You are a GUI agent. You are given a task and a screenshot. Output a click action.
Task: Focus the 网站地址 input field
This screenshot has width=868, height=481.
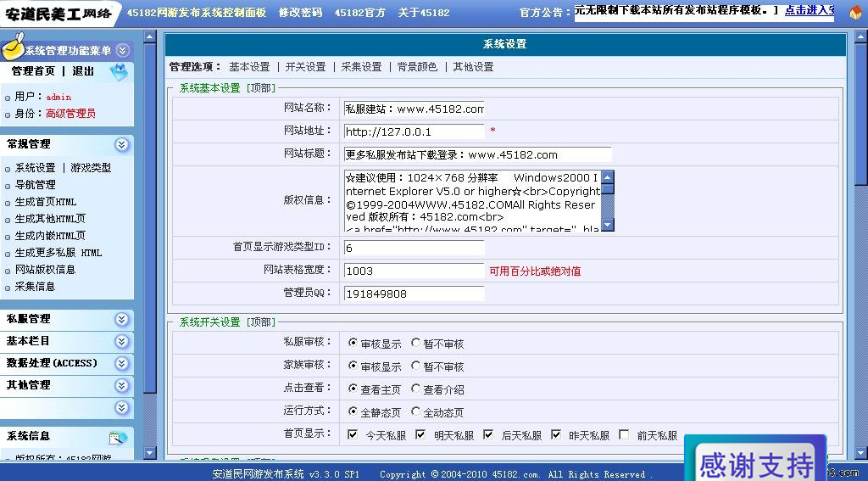click(414, 131)
